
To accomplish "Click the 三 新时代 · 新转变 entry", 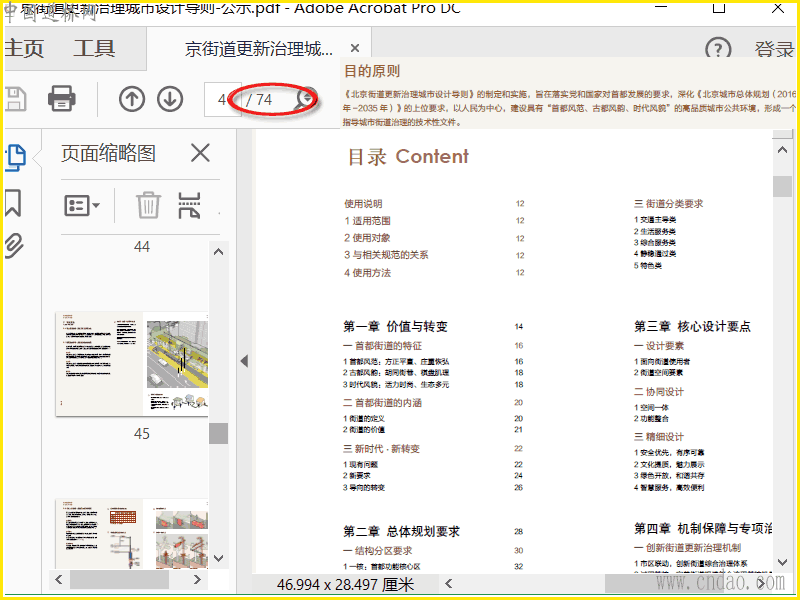I will tap(382, 448).
